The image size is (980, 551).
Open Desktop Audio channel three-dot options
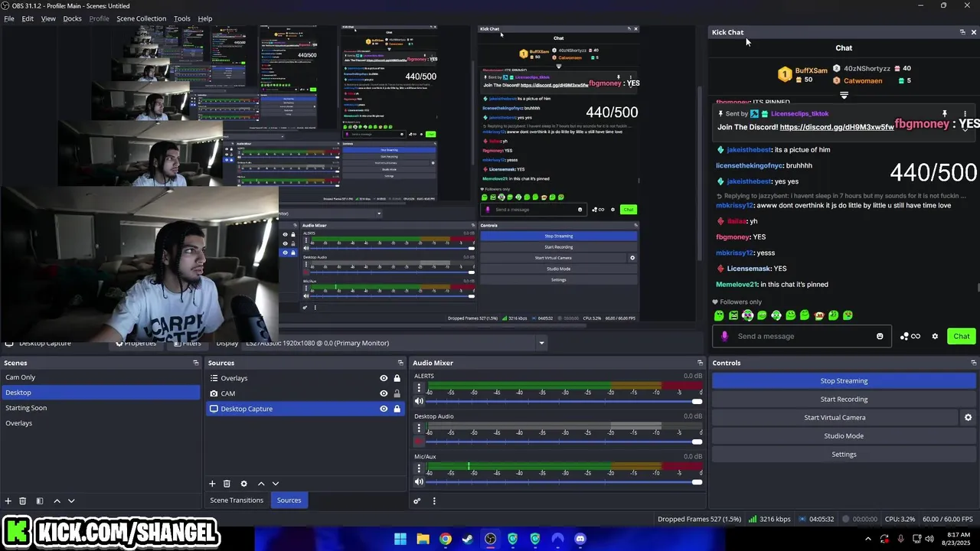point(419,429)
